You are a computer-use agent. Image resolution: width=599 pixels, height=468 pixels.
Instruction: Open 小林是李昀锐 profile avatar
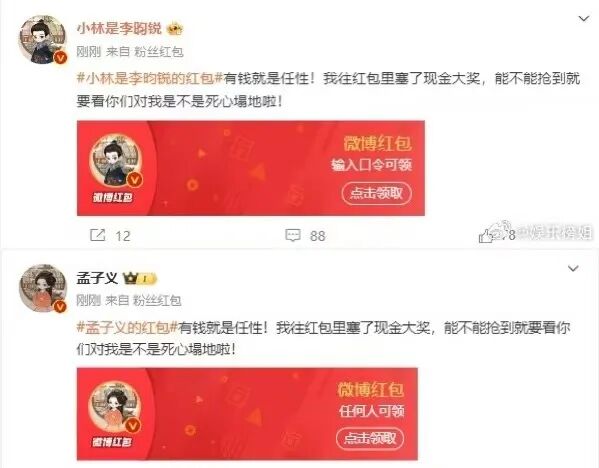point(43,40)
